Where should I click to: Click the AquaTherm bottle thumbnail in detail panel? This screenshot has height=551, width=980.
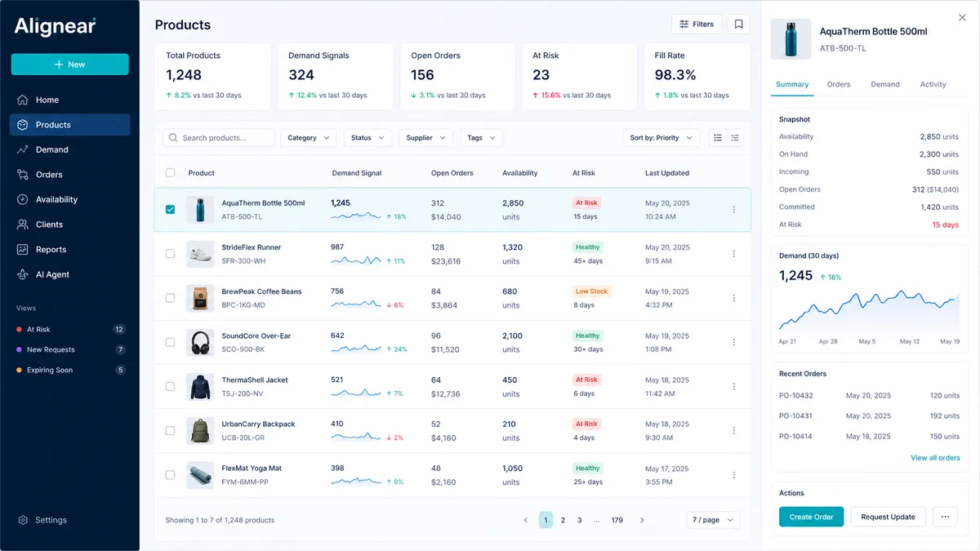791,39
